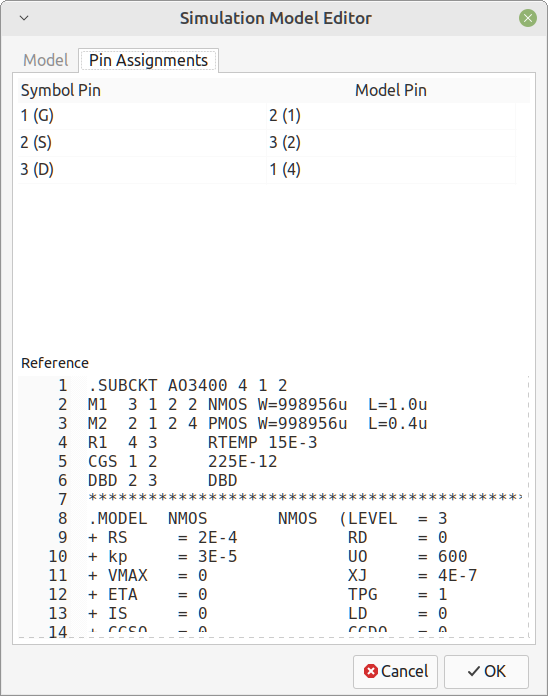Image resolution: width=548 pixels, height=696 pixels.
Task: Click line number 7 in reference gutter
Action: tap(63, 499)
